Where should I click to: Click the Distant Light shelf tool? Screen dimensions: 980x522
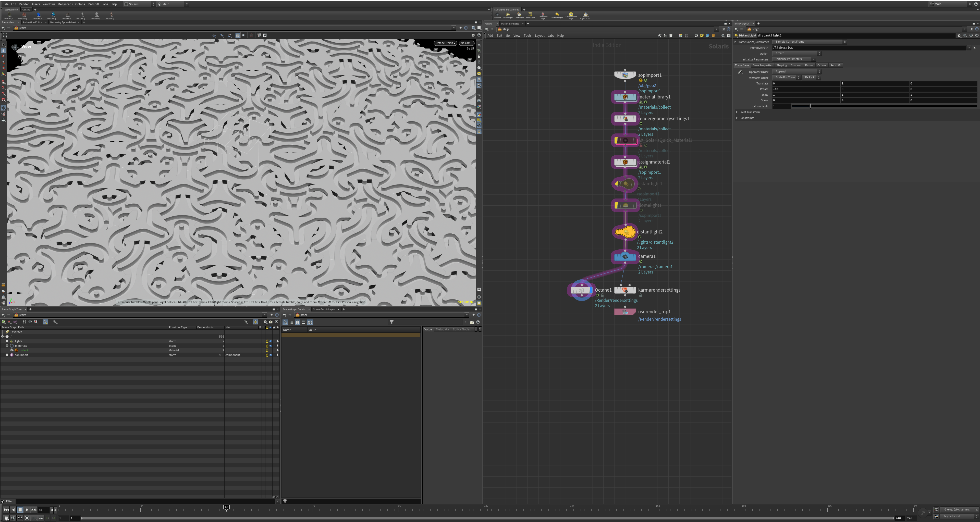point(557,15)
